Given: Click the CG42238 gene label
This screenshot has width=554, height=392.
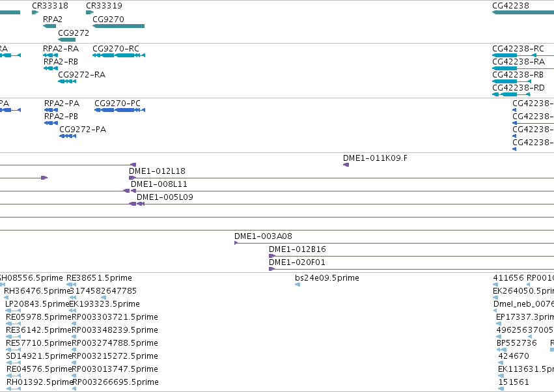Looking at the screenshot, I should (x=510, y=6).
